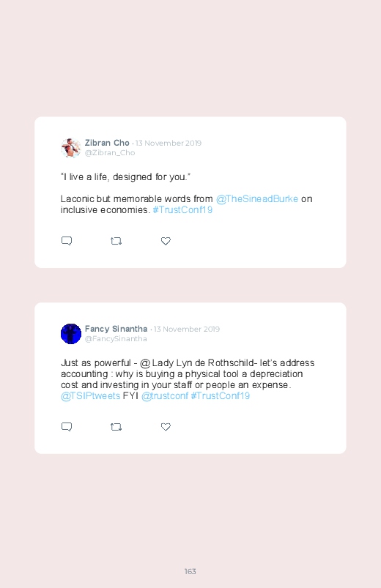Image resolution: width=381 pixels, height=588 pixels.
Task: Click the Fancy Sinantha display name
Action: coord(116,329)
